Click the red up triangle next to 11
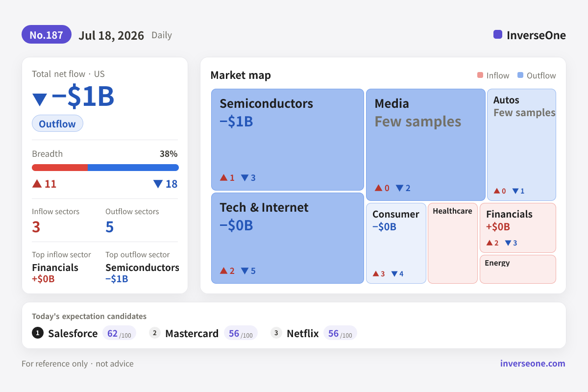Viewport: 588px width, 392px height. pos(37,184)
